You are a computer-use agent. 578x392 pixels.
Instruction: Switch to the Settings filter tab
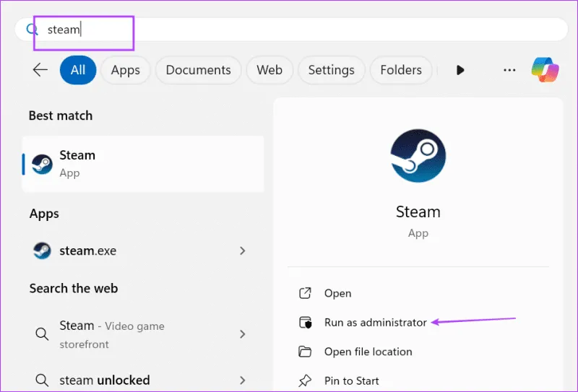tap(331, 70)
